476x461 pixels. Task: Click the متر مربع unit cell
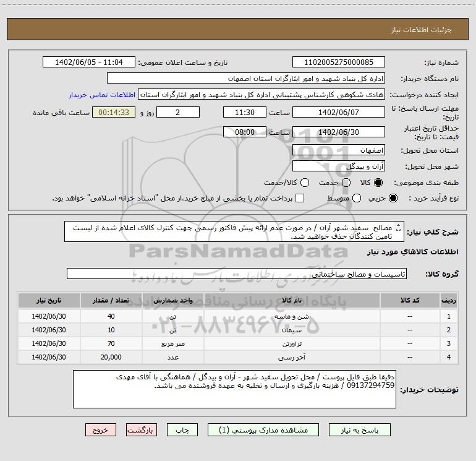(x=172, y=343)
